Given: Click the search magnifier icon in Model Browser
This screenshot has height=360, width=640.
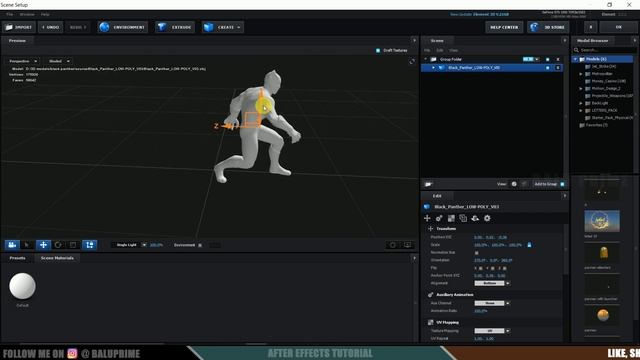Looking at the screenshot, I should tap(576, 50).
